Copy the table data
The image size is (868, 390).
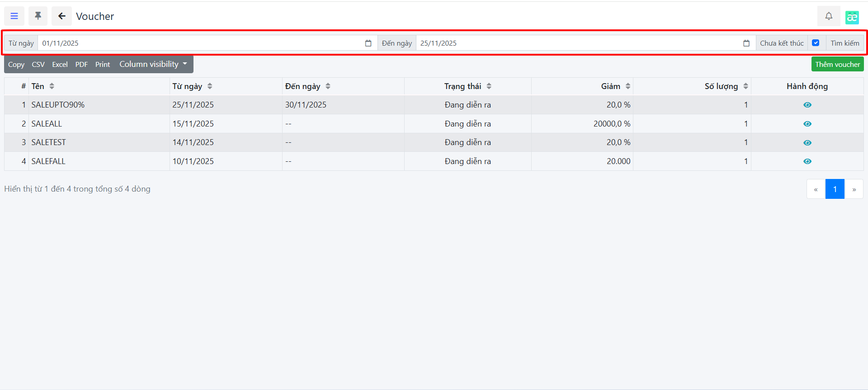[x=16, y=65]
